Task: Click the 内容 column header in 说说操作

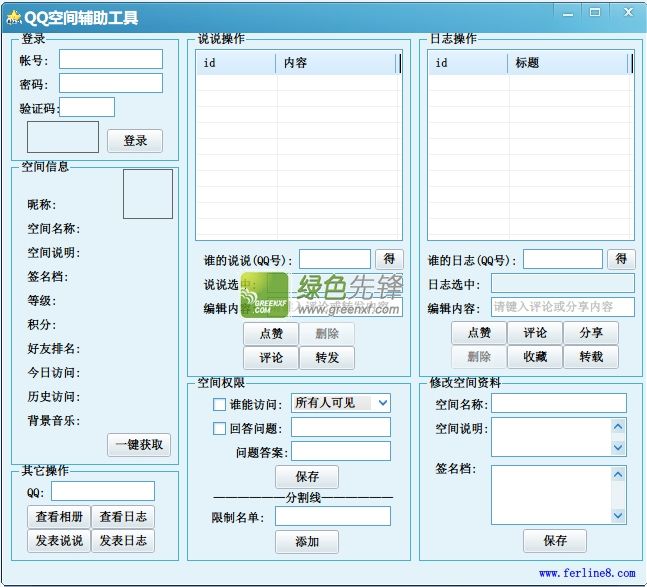Action: pyautogui.click(x=337, y=63)
